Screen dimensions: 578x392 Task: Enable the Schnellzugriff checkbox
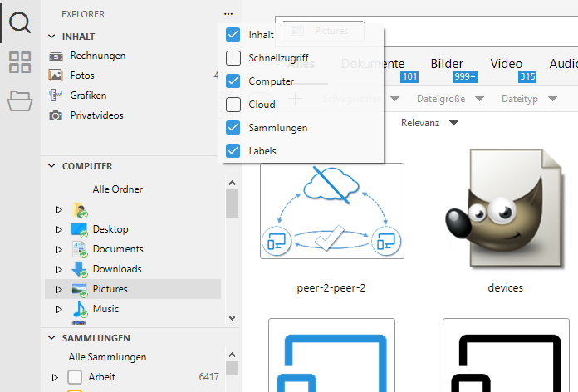pyautogui.click(x=233, y=58)
